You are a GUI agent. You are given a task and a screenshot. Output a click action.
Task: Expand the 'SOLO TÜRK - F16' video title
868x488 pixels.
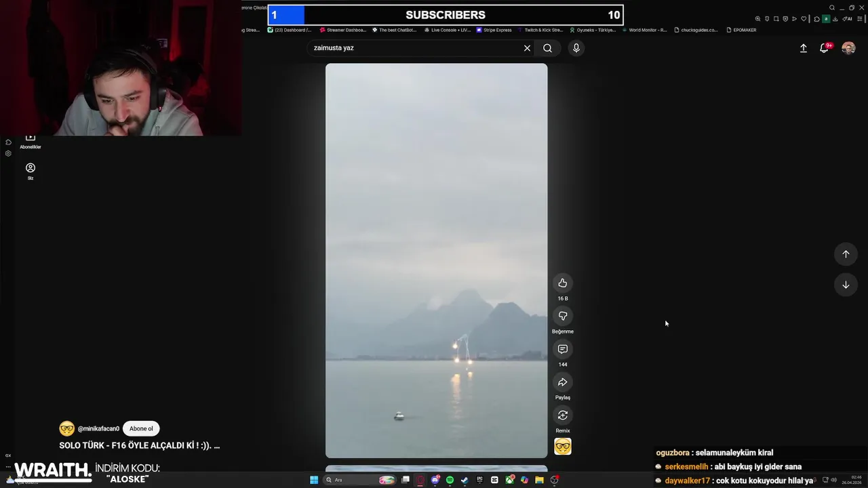(140, 445)
